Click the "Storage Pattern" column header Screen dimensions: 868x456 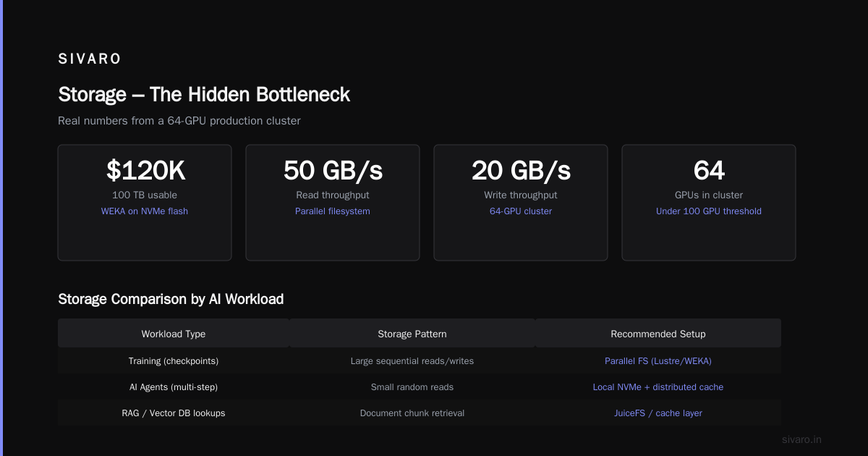click(x=412, y=334)
